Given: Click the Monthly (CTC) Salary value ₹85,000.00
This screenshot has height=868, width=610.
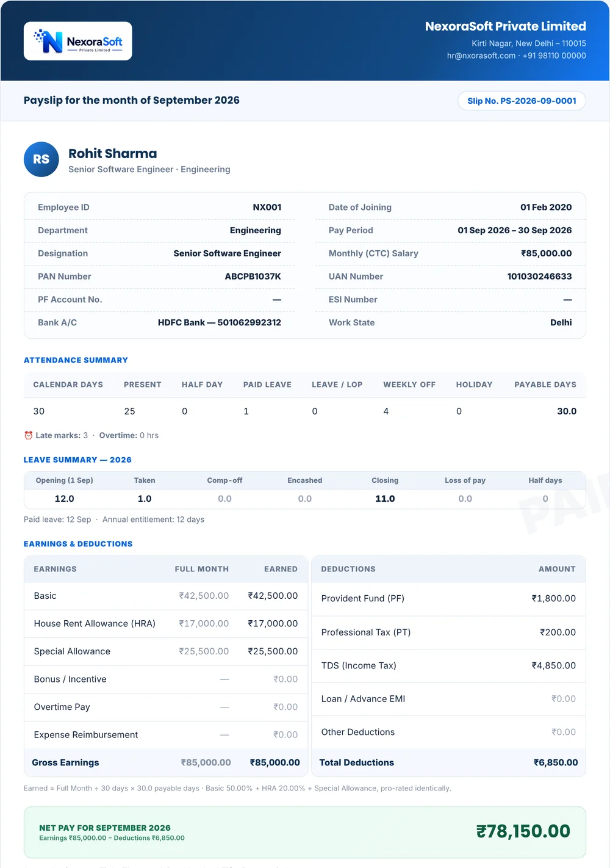Looking at the screenshot, I should pyautogui.click(x=547, y=253).
